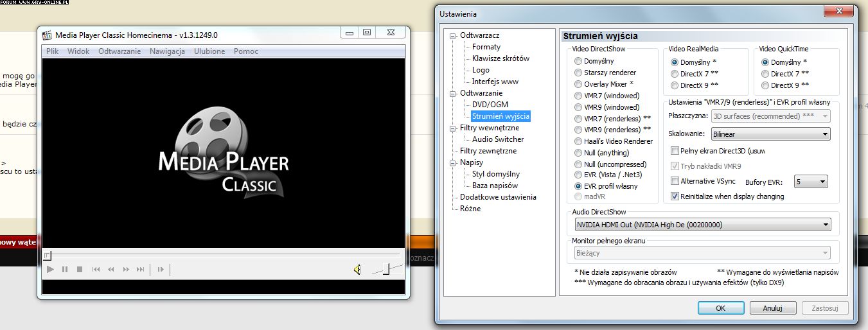
Task: Click the fast-forward icon
Action: click(126, 270)
